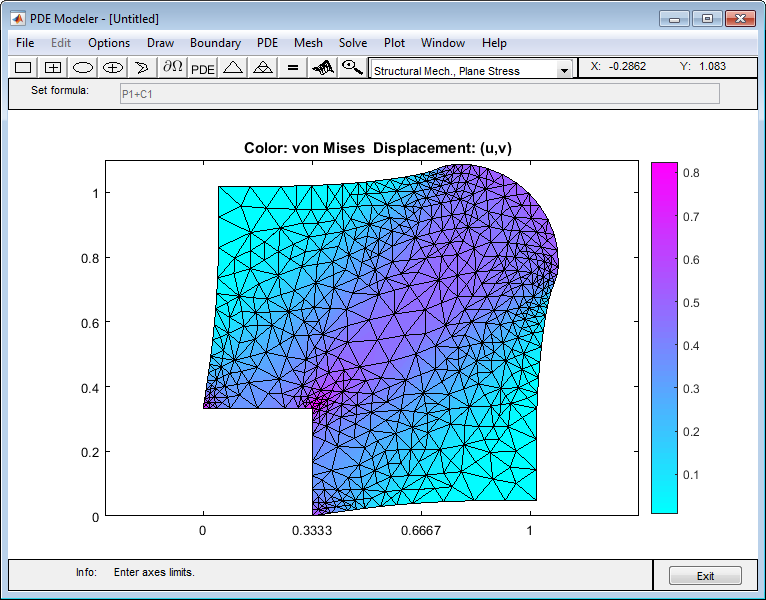The image size is (766, 600).
Task: Solve the PDE using equals button
Action: [292, 68]
